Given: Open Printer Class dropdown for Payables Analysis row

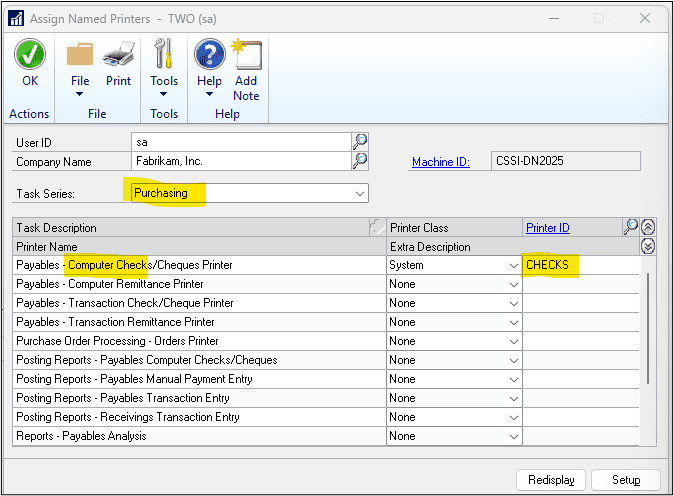Looking at the screenshot, I should coord(512,436).
